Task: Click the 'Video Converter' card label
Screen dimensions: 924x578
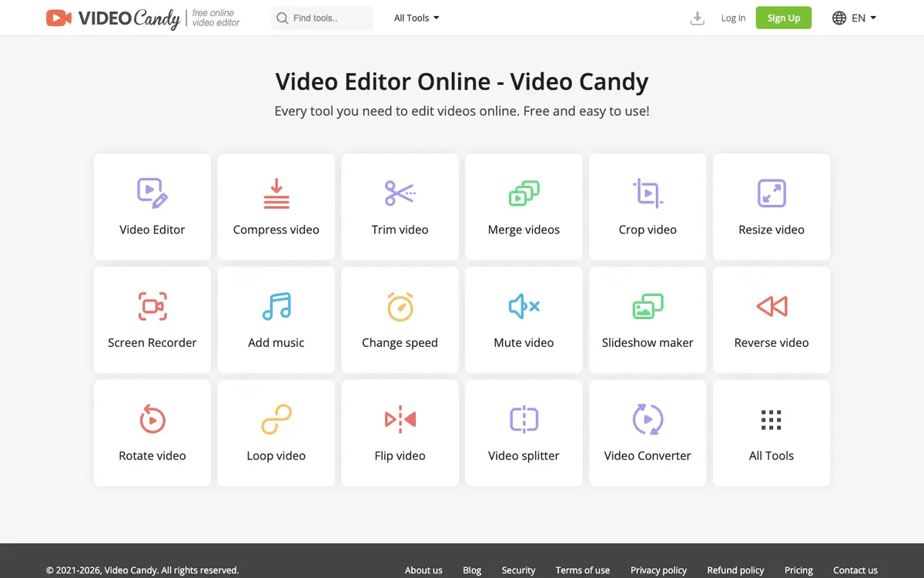Action: [x=648, y=456]
